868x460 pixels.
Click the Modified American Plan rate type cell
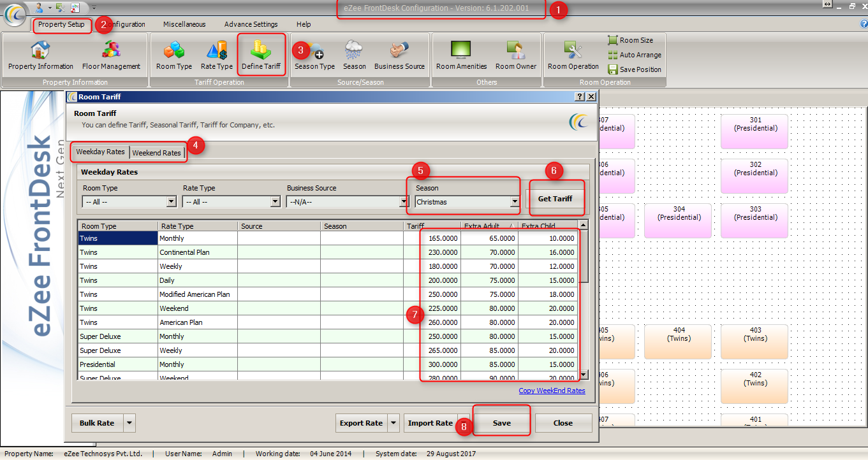click(198, 294)
